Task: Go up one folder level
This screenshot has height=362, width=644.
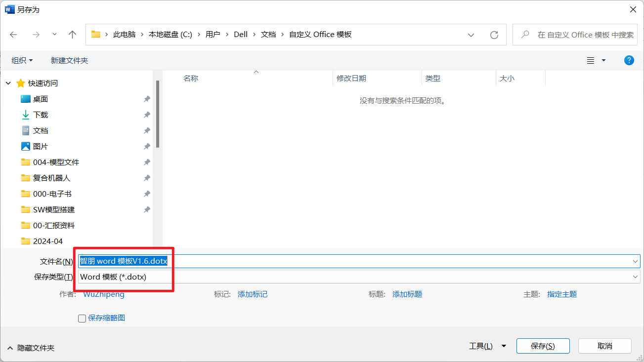Action: (72, 35)
